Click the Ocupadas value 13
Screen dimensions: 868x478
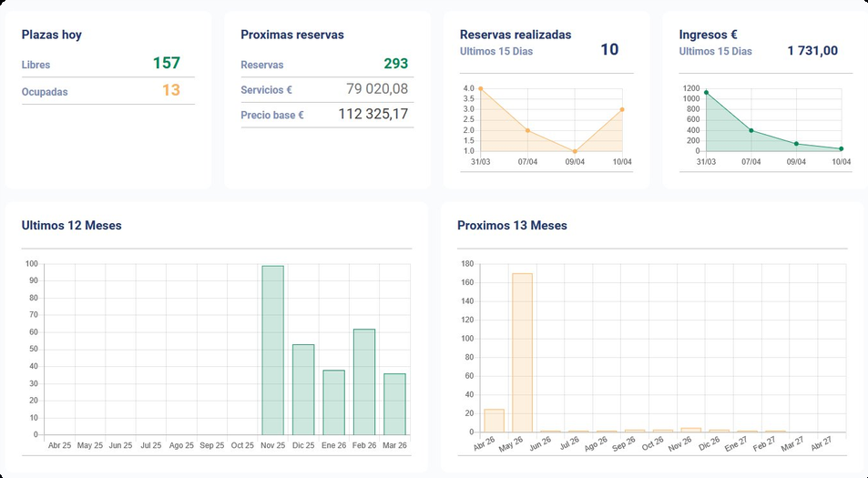tap(170, 90)
